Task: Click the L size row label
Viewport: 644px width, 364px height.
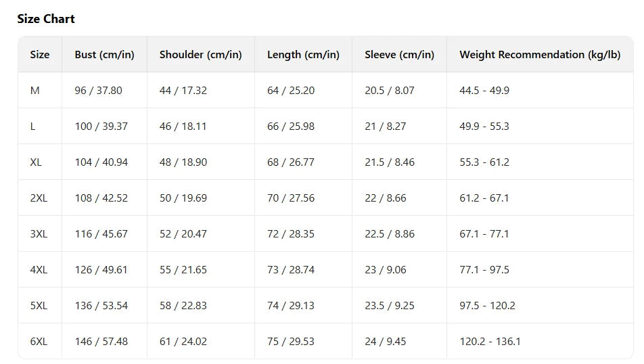Action: coord(33,127)
